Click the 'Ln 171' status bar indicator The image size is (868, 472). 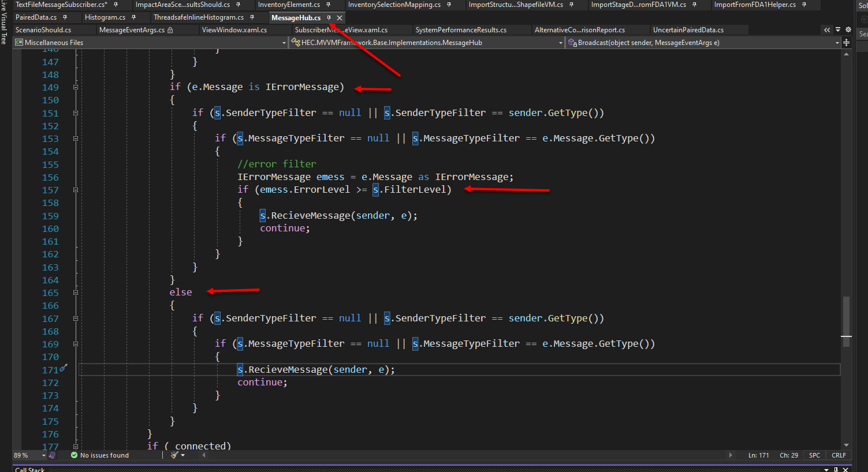(x=758, y=455)
